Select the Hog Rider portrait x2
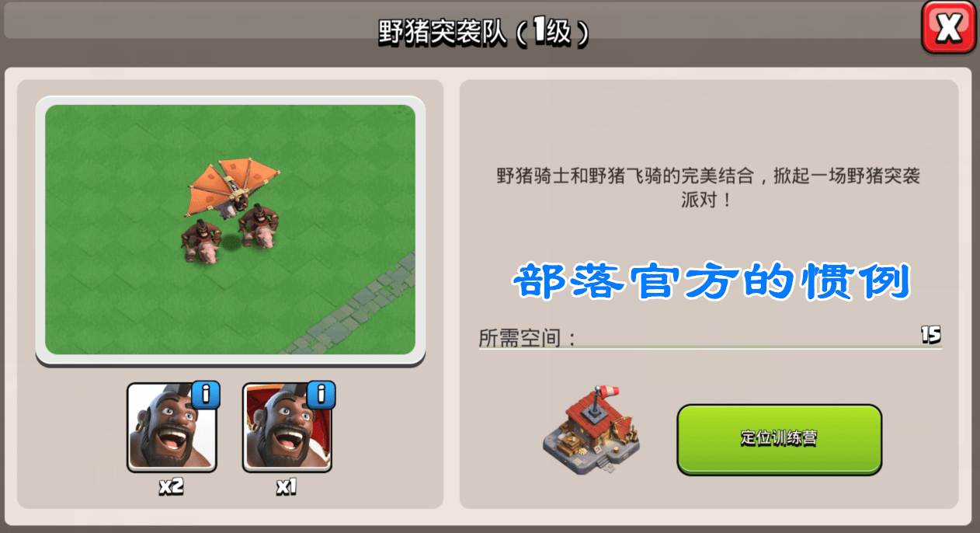 (x=172, y=427)
